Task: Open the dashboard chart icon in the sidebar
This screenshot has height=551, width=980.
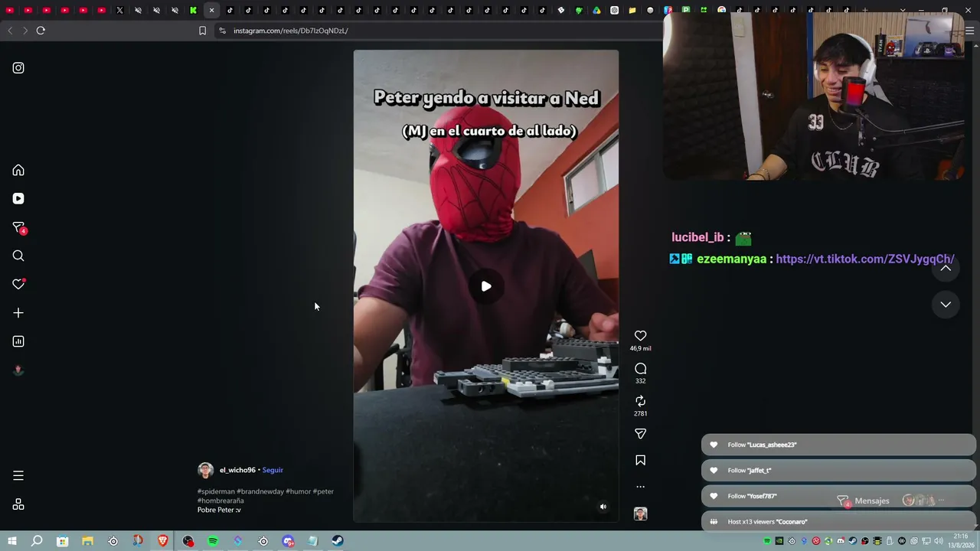Action: pyautogui.click(x=18, y=341)
